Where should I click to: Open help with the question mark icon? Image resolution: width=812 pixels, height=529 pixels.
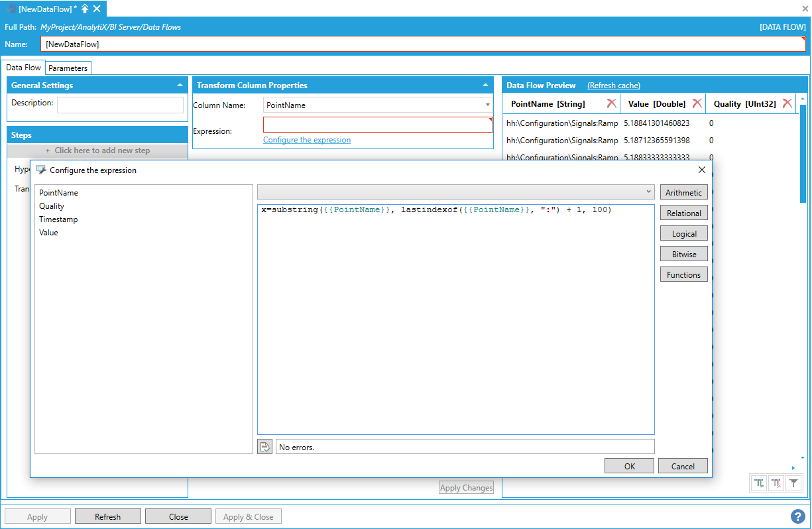tap(797, 516)
